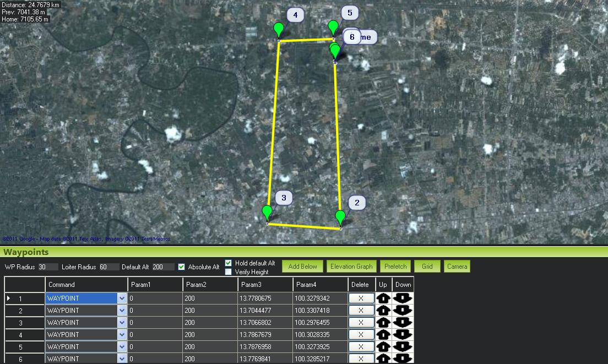Screen dimensions: 608x364
Task: Move waypoint 5 up with the Up arrow
Action: 383,347
